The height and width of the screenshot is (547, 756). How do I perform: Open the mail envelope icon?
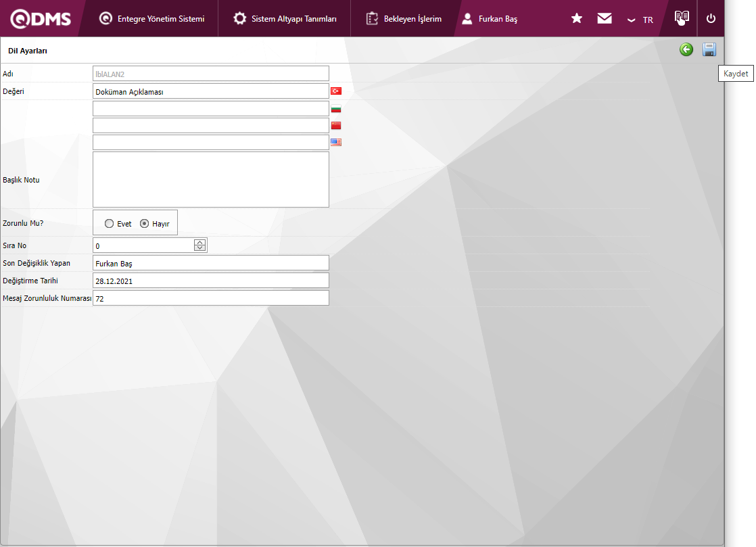point(604,18)
